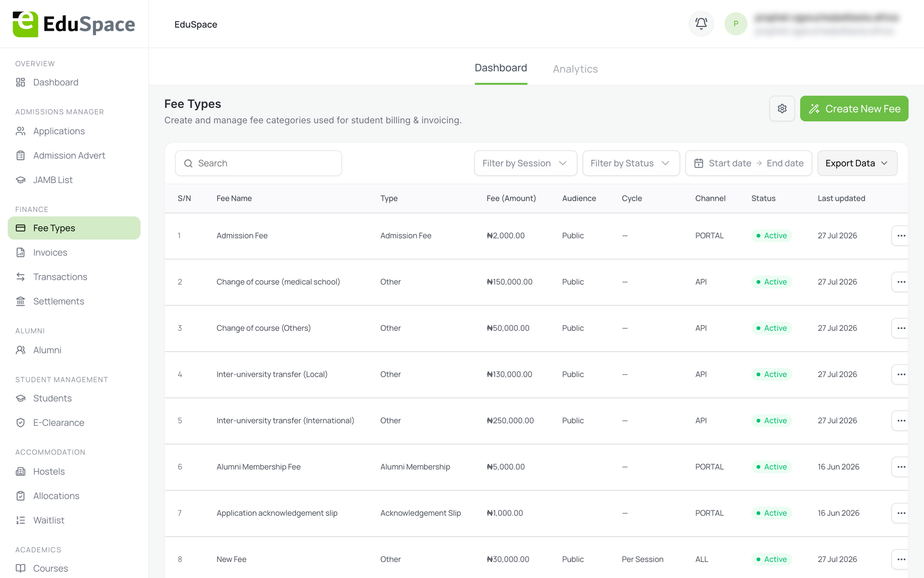Open row actions for New Fee
Image resolution: width=924 pixels, height=578 pixels.
coord(901,559)
